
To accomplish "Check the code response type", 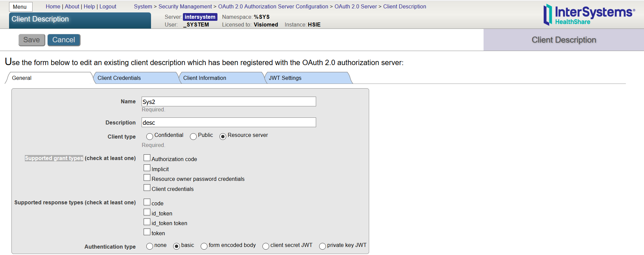I will [147, 202].
